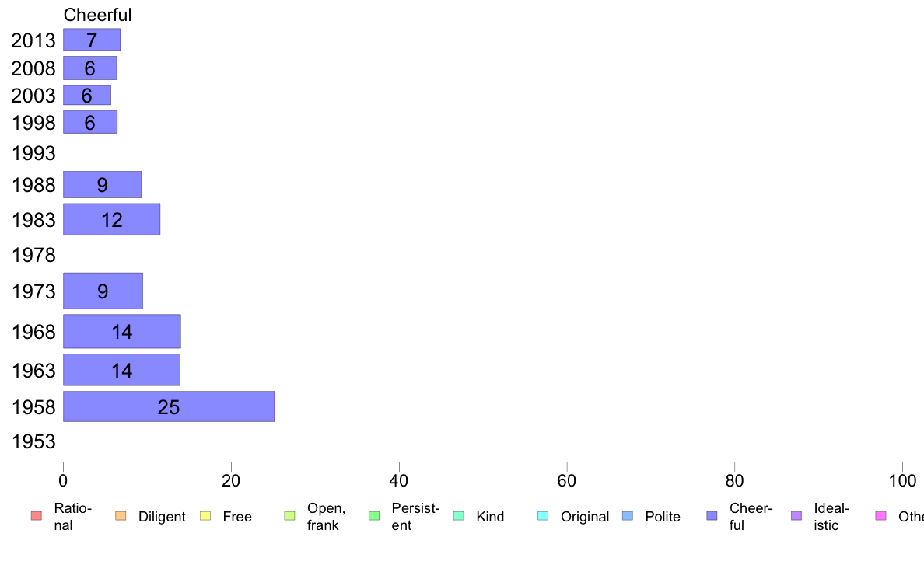This screenshot has width=924, height=572.
Task: Select the 1983 bar showing 12
Action: pos(112,219)
